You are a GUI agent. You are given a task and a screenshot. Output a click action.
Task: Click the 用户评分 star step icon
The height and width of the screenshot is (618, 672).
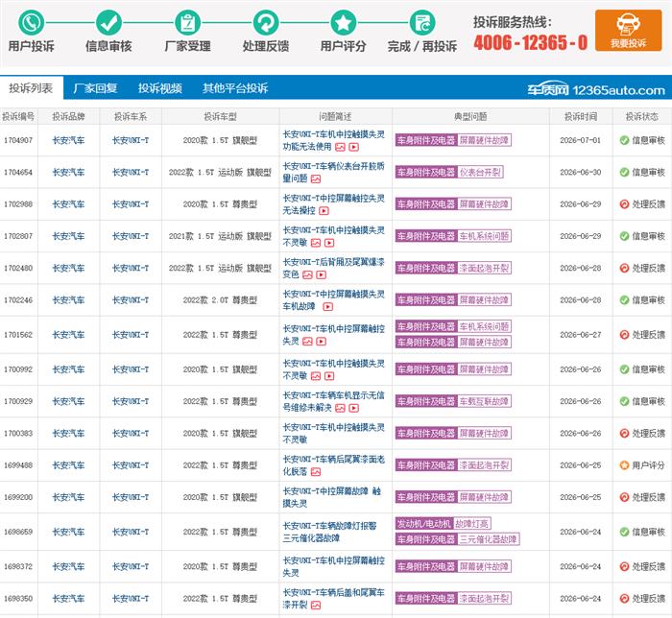click(x=344, y=22)
